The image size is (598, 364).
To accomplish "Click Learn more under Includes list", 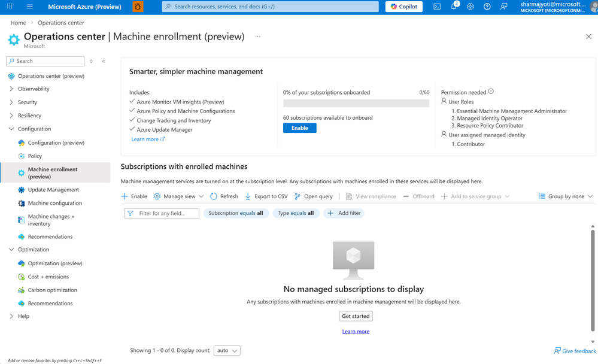I will (x=148, y=139).
